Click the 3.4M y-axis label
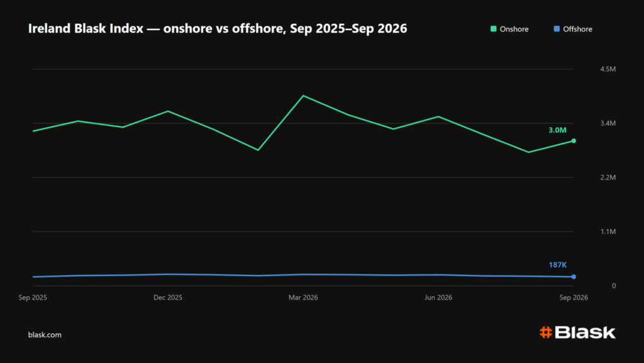The height and width of the screenshot is (363, 644). [608, 123]
